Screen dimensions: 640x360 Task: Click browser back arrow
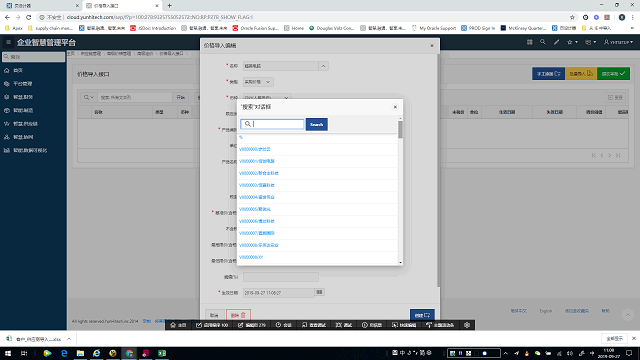7,17
